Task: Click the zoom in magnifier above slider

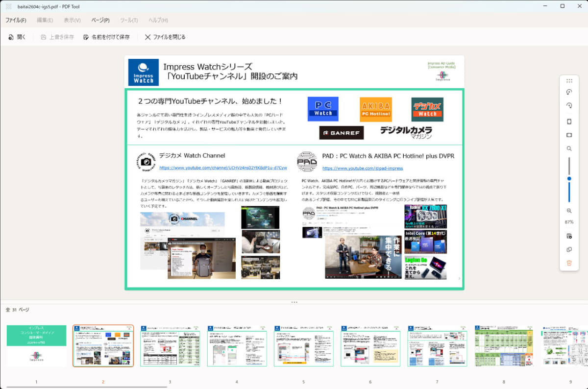Action: [569, 148]
